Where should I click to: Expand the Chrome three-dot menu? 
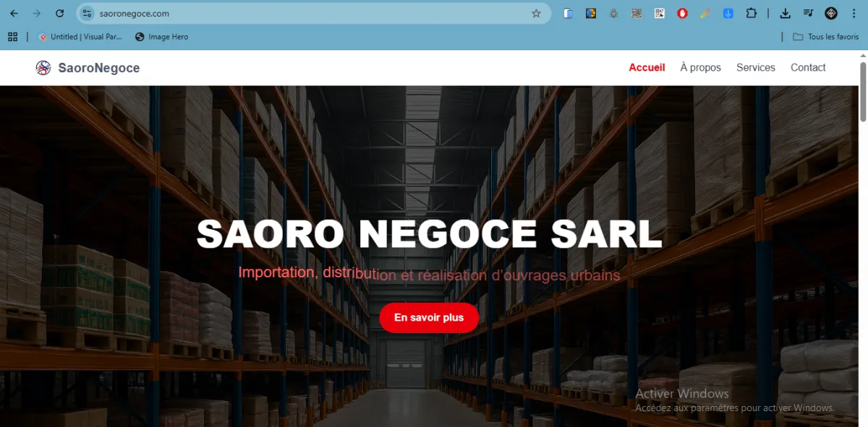click(854, 13)
